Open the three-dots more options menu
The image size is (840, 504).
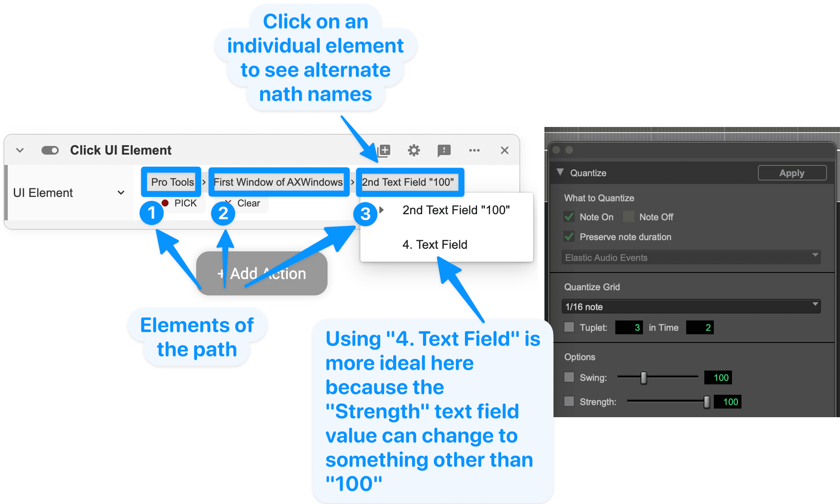click(474, 150)
